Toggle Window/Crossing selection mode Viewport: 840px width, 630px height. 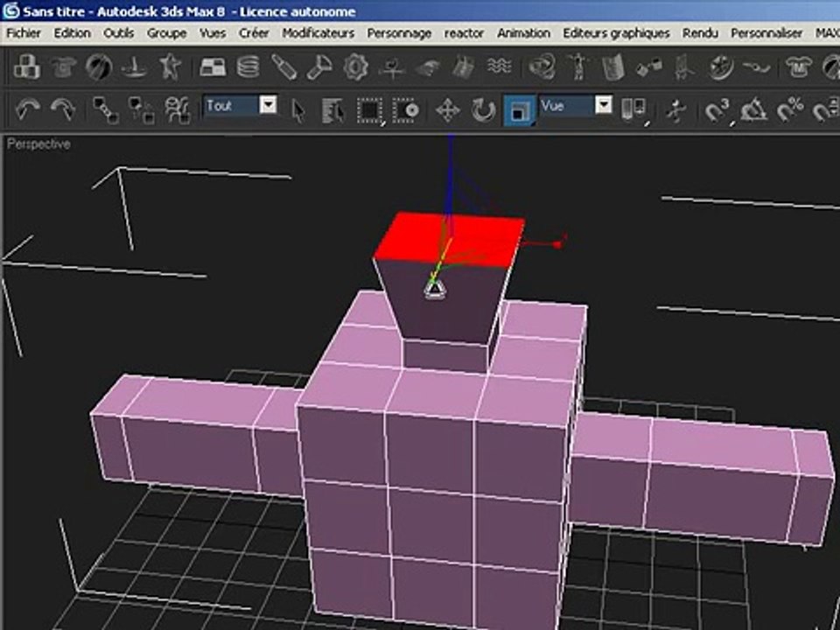[x=405, y=110]
